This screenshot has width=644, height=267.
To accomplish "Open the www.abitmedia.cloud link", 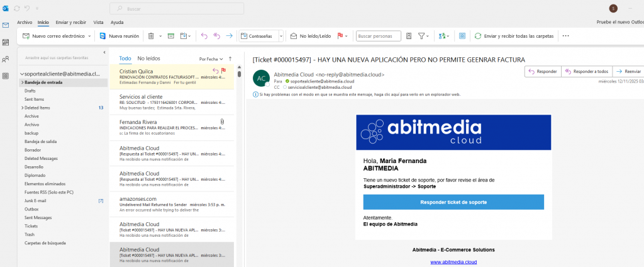I will (x=453, y=262).
